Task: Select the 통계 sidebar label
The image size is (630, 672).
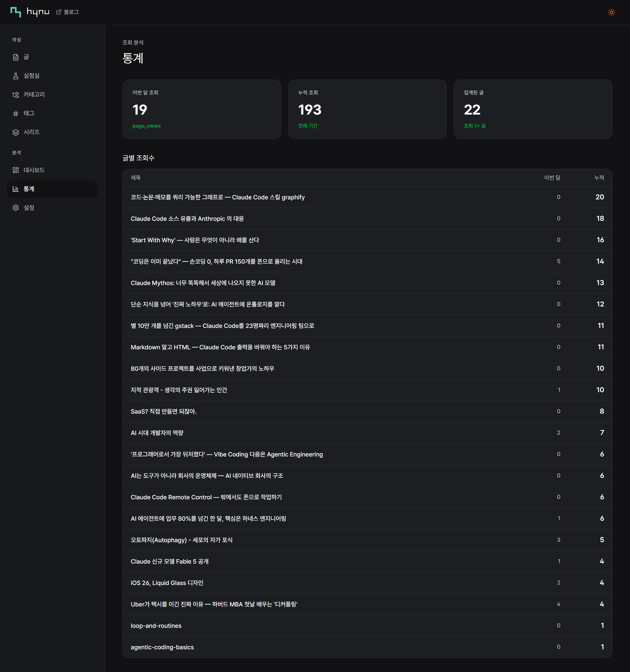Action: pos(29,189)
